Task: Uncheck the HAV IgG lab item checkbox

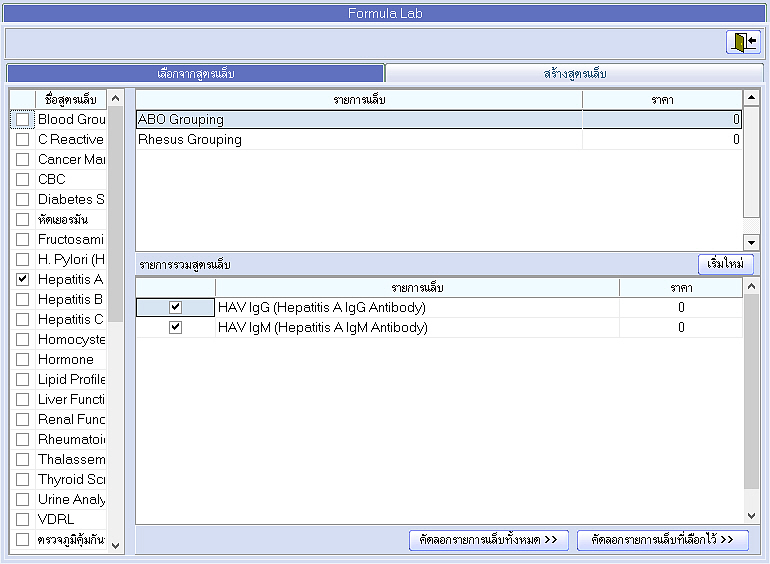Action: coord(175,307)
